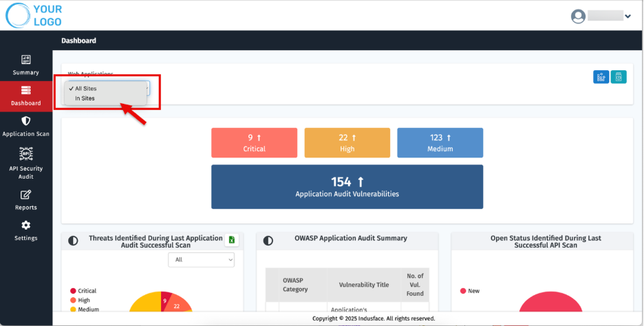
Task: Click the teal API view icon button
Action: [619, 77]
